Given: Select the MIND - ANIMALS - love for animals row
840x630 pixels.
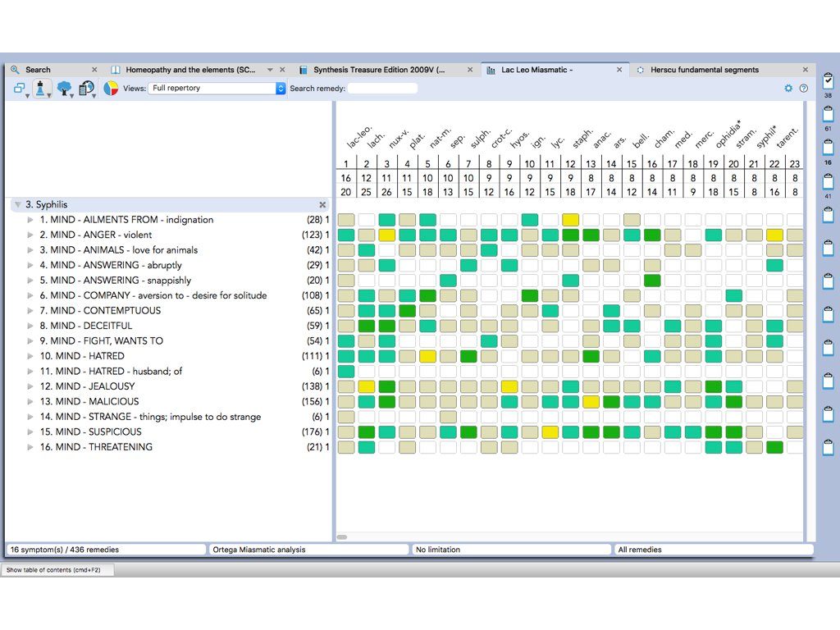Looking at the screenshot, I should [x=170, y=250].
